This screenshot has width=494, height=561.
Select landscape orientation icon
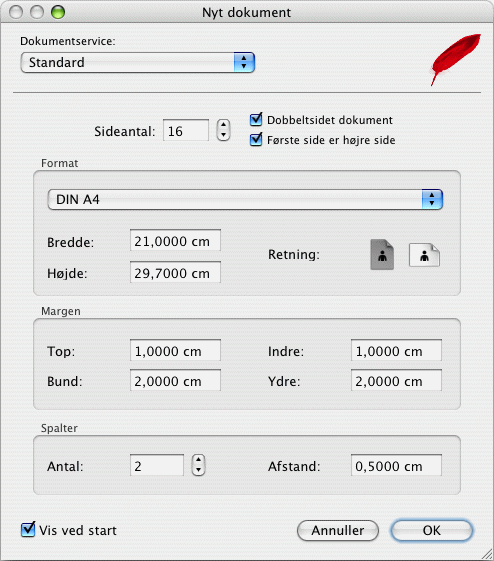click(424, 255)
